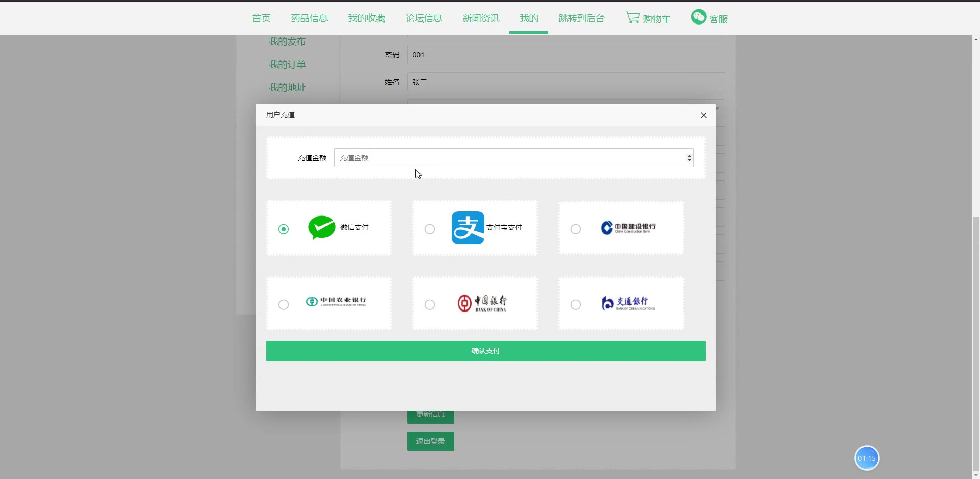
Task: Confirm payment with 确认支付 button
Action: point(486,351)
